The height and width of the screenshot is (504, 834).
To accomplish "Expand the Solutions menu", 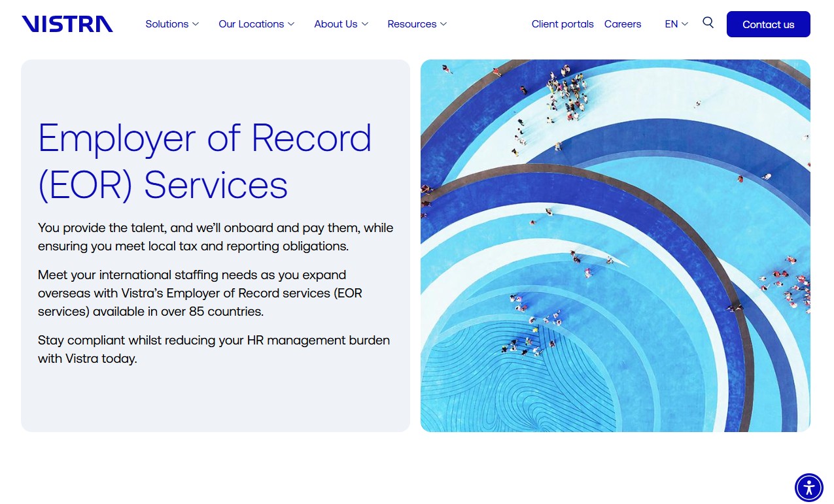I will pos(172,24).
